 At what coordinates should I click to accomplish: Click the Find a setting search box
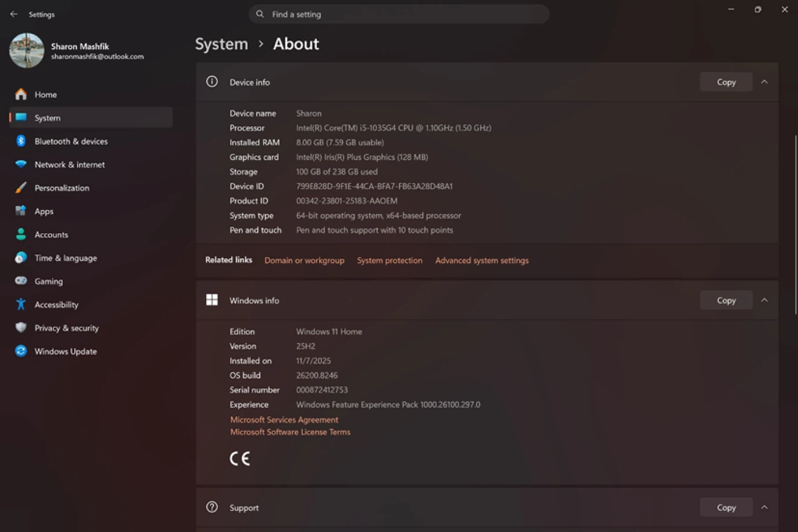(x=399, y=14)
